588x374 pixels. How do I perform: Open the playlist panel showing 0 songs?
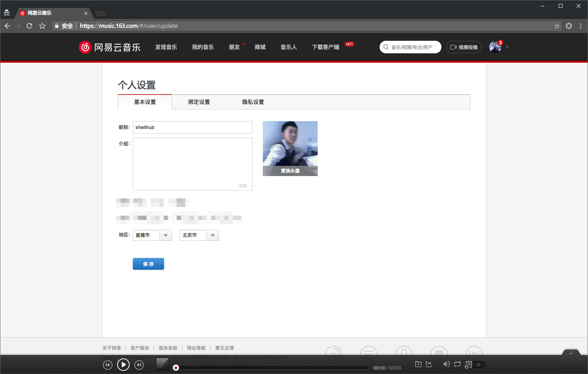click(472, 365)
